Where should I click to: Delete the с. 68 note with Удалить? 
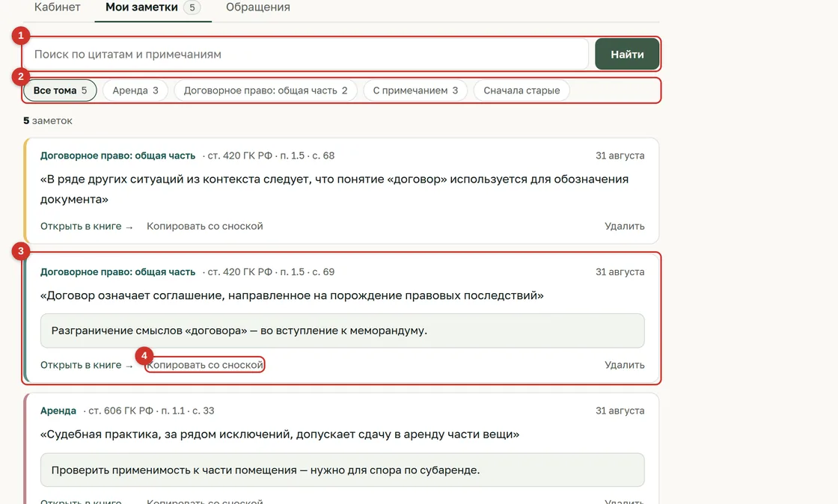pyautogui.click(x=624, y=226)
